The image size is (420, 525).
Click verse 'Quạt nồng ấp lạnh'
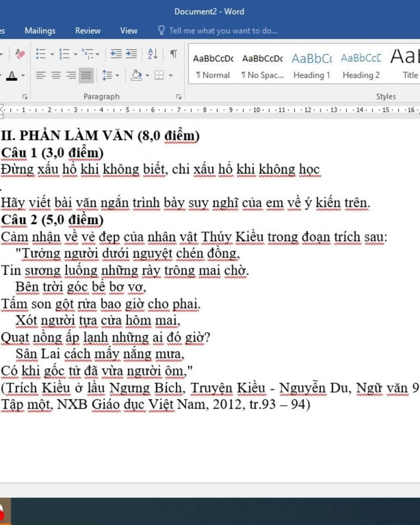(105, 337)
